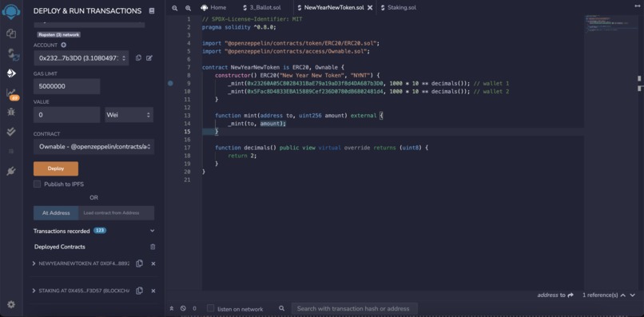Viewport: 644px width, 317px height.
Task: Open the CONTRACT selection dropdown
Action: coord(94,147)
